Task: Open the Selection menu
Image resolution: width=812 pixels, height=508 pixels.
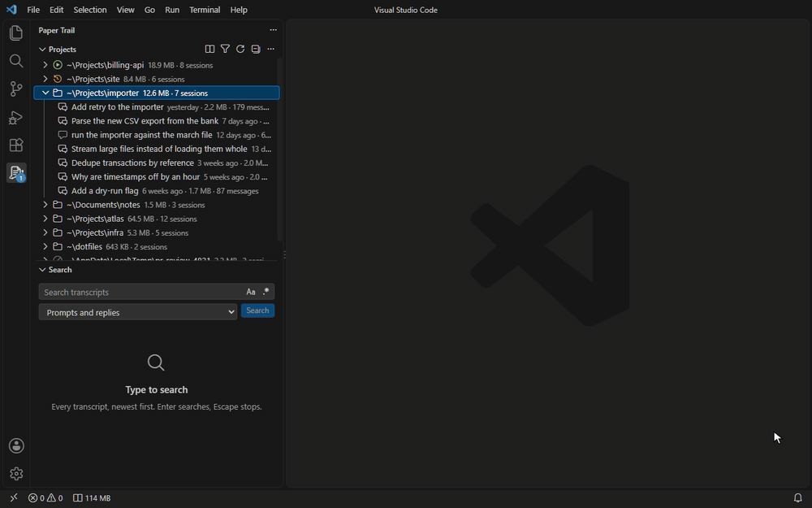Action: [x=90, y=10]
